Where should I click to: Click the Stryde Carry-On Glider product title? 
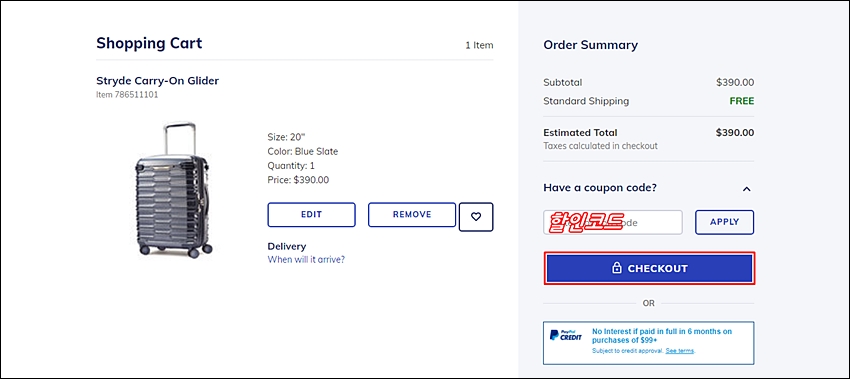tap(158, 81)
